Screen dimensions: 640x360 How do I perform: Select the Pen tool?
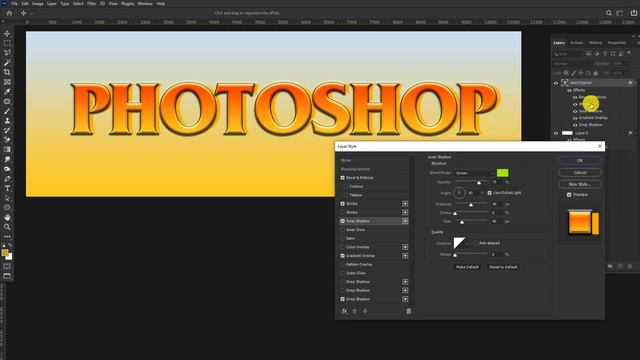pos(7,179)
